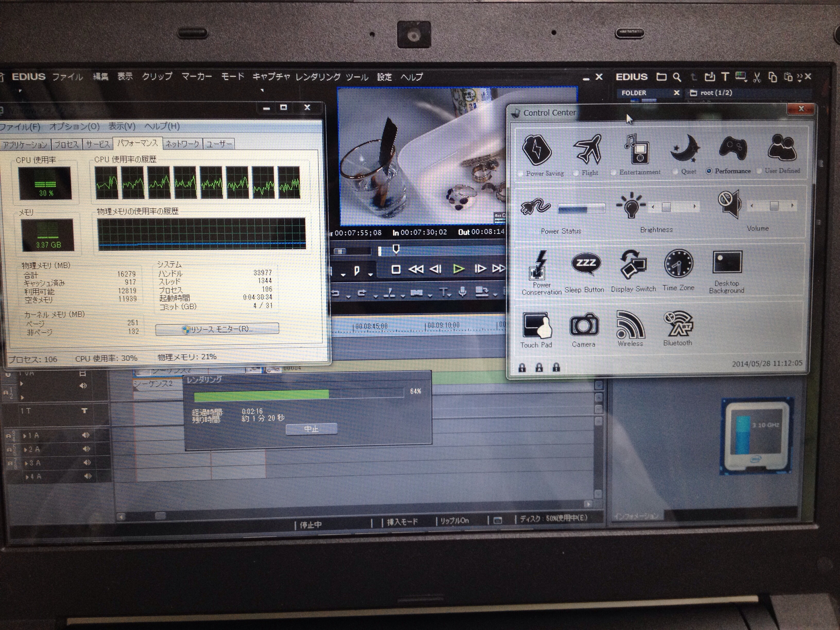Click the Power Status plug icon
Screen dimensions: 840x630
[536, 207]
